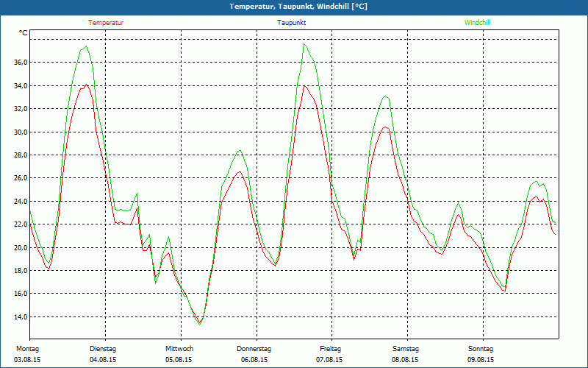Click the red Temperatur legend label

pyautogui.click(x=106, y=23)
